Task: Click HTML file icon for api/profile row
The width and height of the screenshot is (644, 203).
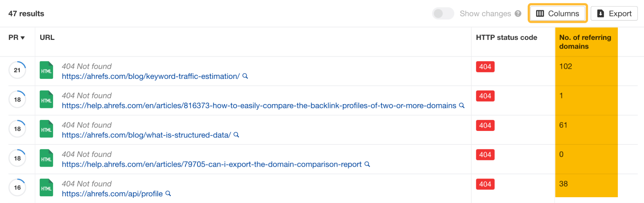Action: (x=46, y=188)
